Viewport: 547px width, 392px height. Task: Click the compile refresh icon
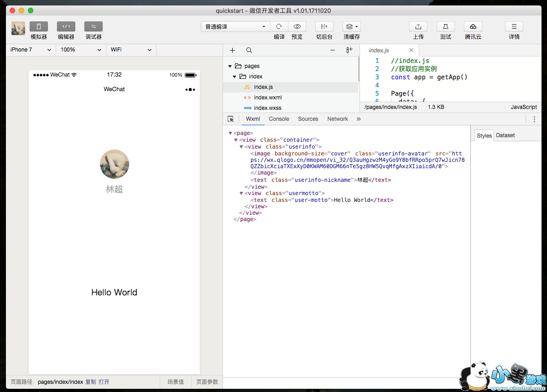(x=279, y=26)
